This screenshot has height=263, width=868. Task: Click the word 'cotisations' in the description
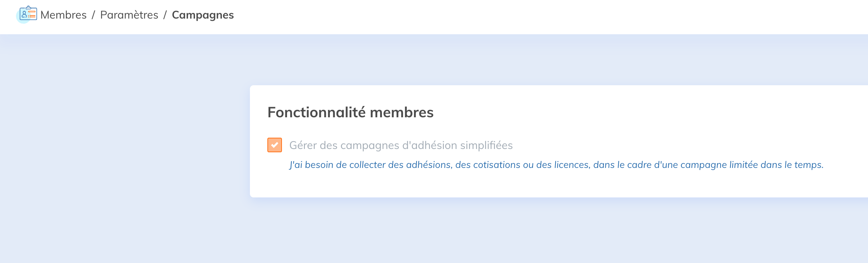(496, 165)
